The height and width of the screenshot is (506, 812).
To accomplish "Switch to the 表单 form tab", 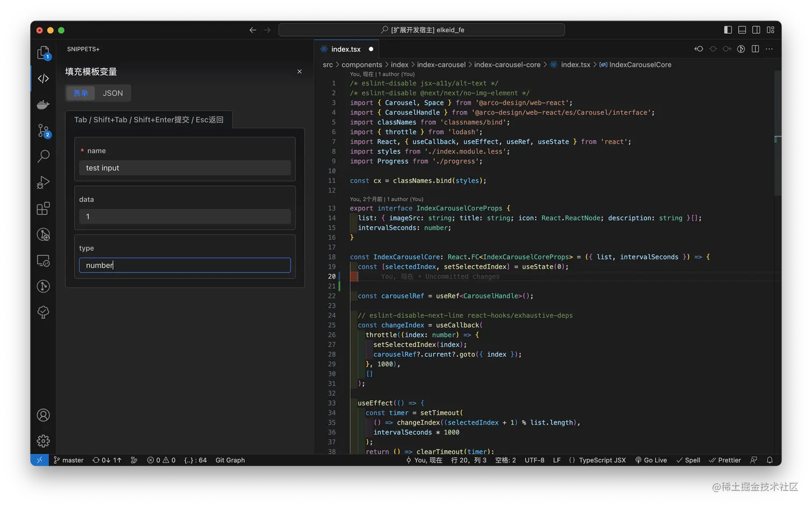I will click(x=81, y=93).
